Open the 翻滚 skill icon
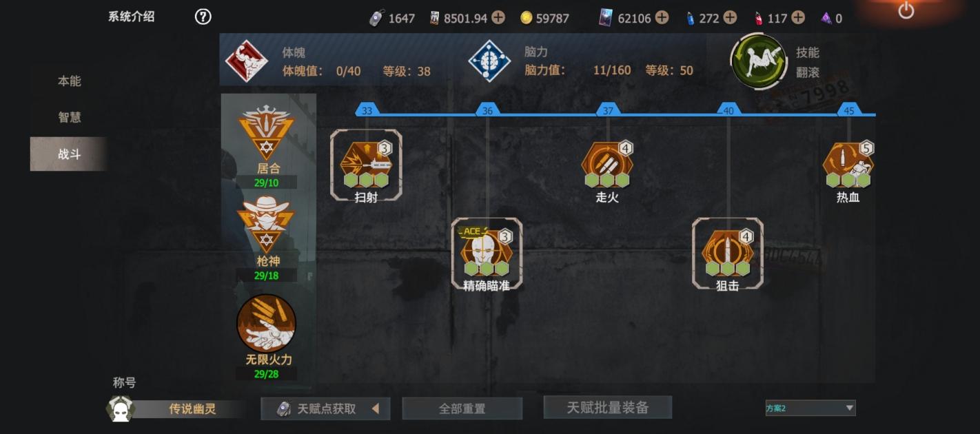This screenshot has width=980, height=434. coord(759,62)
